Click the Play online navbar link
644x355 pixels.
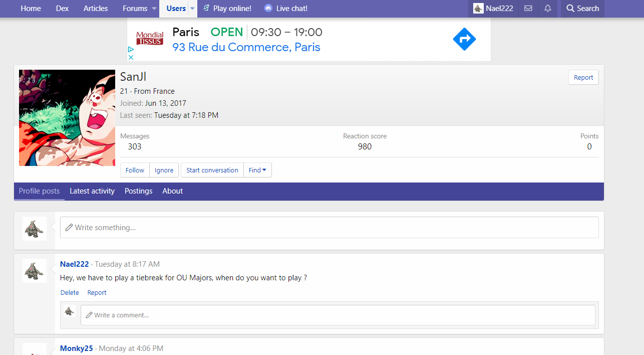click(x=227, y=9)
